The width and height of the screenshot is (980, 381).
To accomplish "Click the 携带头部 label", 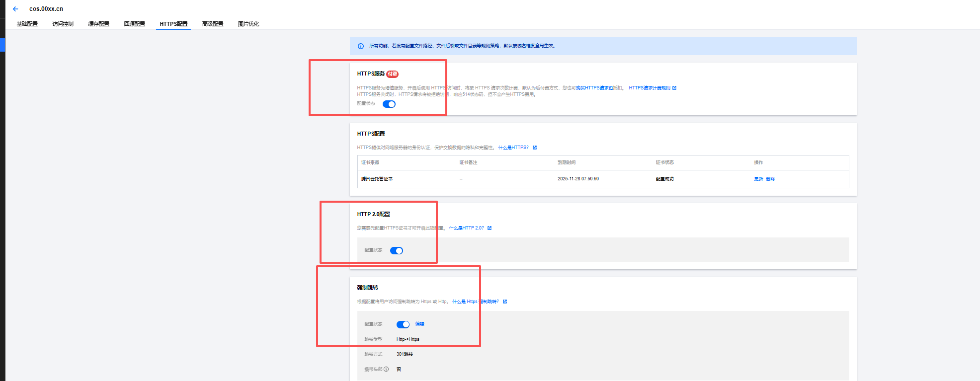I will pyautogui.click(x=373, y=369).
